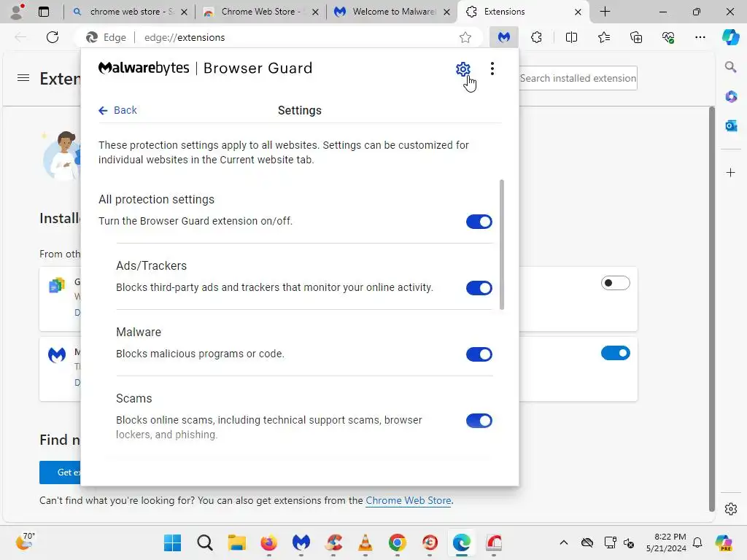Go Back from Browser Guard Settings
This screenshot has height=560, width=747.
tap(117, 111)
